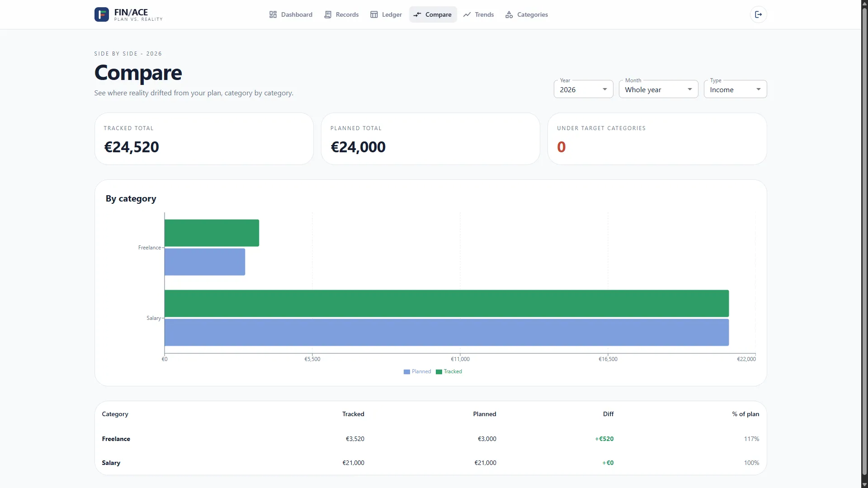
Task: Click the +€0 diff value
Action: click(608, 463)
